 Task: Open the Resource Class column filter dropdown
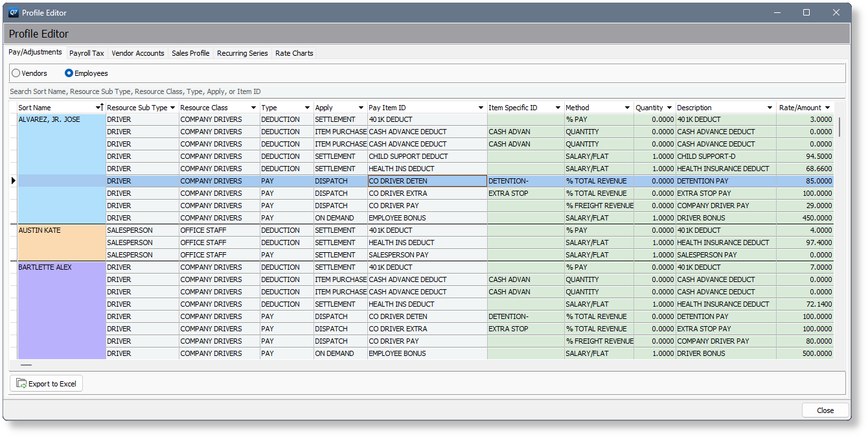(253, 108)
